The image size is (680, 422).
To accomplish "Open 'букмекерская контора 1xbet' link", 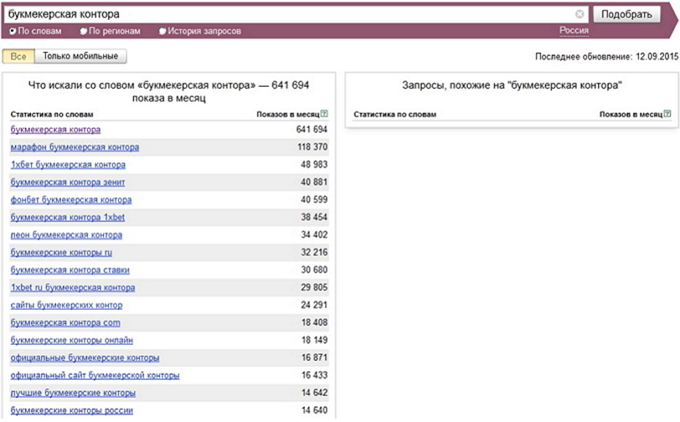I will click(68, 217).
